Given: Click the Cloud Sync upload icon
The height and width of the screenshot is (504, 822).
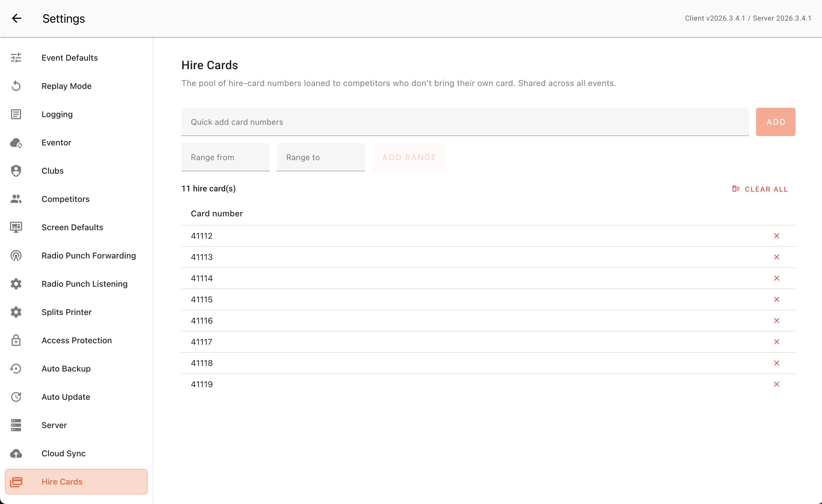Looking at the screenshot, I should [16, 454].
